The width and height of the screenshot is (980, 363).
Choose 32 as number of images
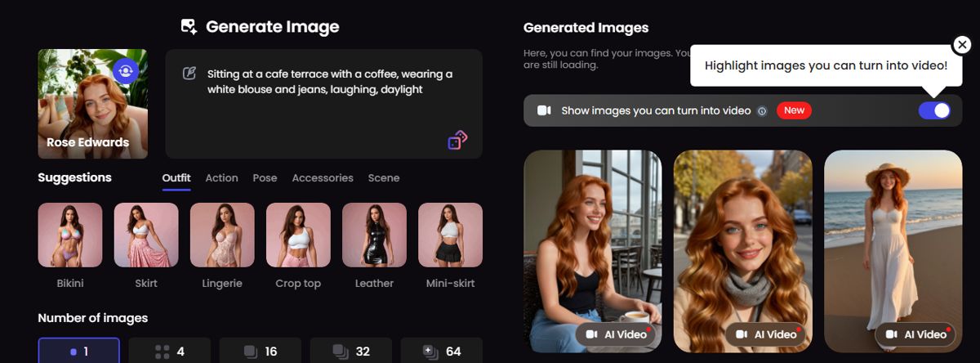click(351, 351)
